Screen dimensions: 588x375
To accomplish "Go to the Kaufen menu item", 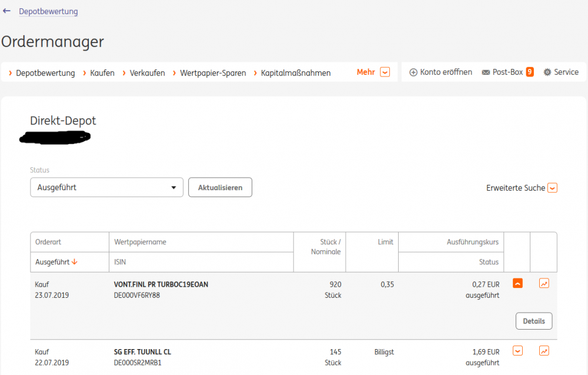I will pyautogui.click(x=102, y=73).
